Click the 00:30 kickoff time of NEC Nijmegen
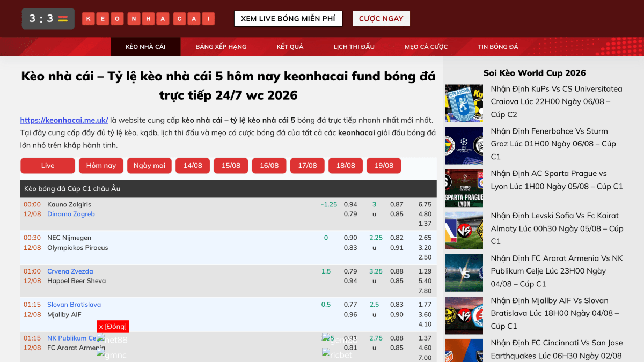Viewport: 644px width, 362px height. click(x=32, y=238)
